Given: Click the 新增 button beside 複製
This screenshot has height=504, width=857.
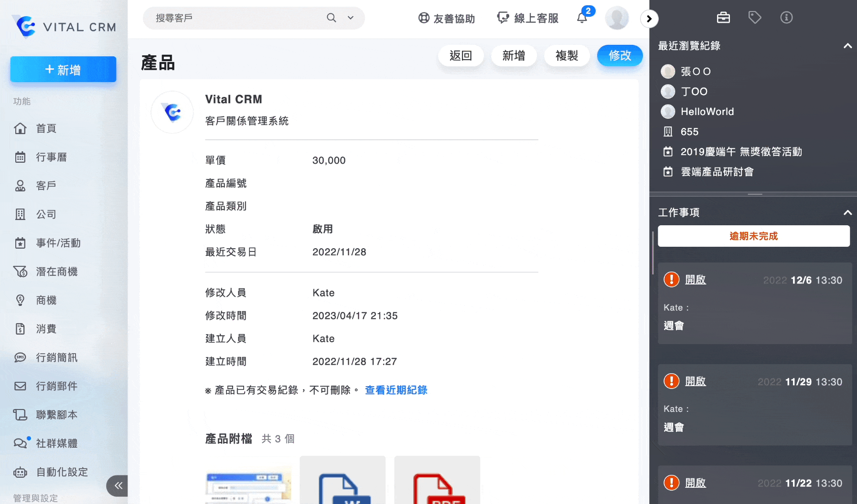Looking at the screenshot, I should click(x=514, y=56).
